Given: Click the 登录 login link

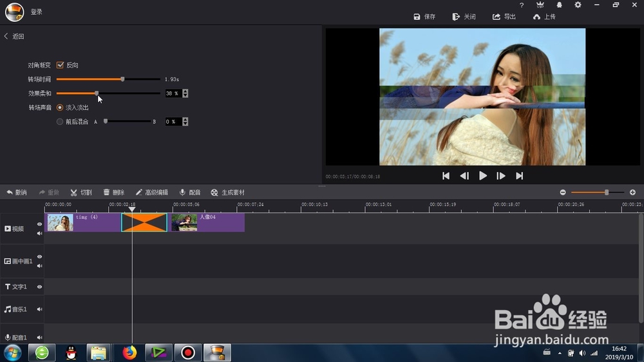Looking at the screenshot, I should pyautogui.click(x=37, y=12).
